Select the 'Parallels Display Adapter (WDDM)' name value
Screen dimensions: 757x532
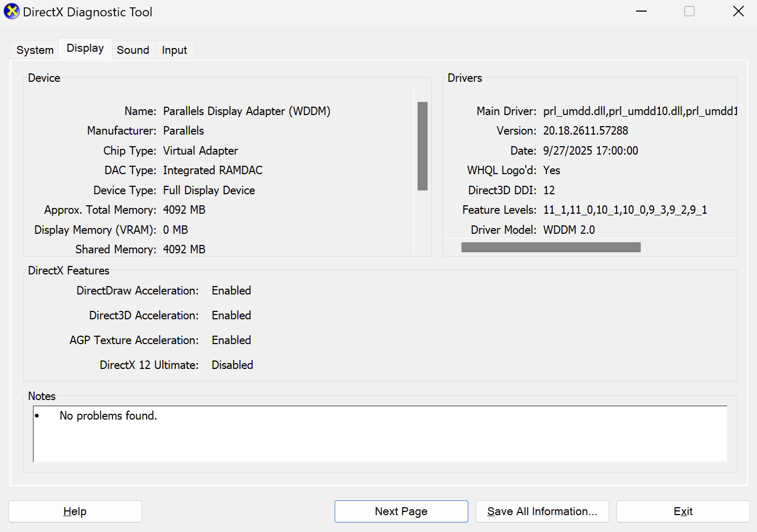coord(247,111)
